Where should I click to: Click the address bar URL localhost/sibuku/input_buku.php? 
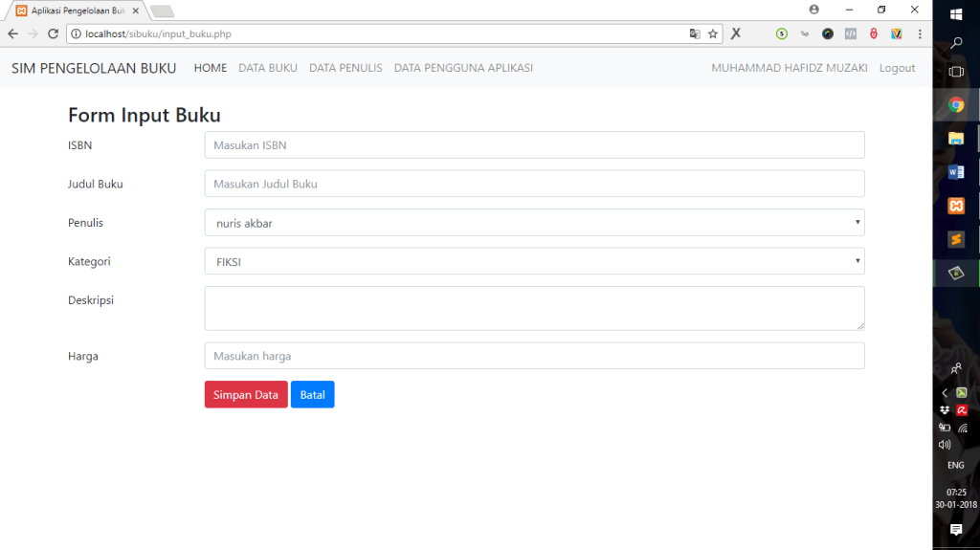click(158, 33)
